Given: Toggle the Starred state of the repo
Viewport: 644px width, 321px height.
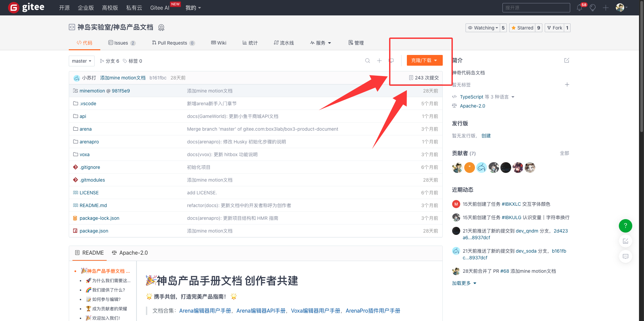Looking at the screenshot, I should pyautogui.click(x=522, y=28).
